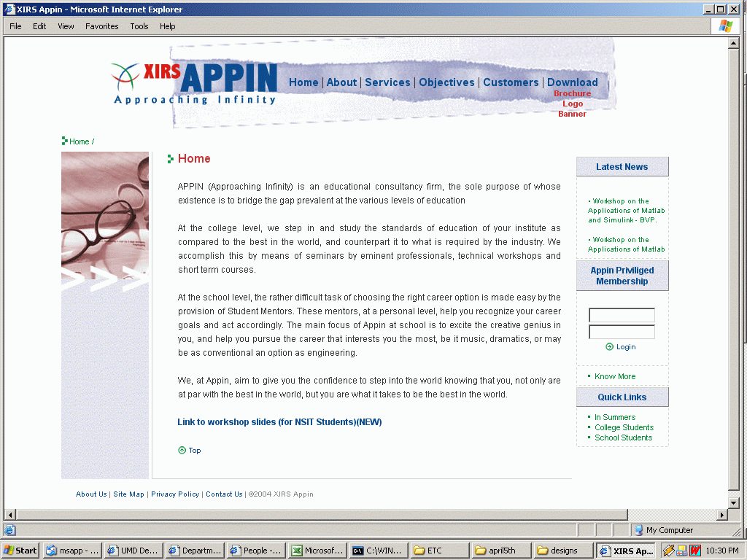Screen dimensions: 747x560
Task: Click the Logo download link
Action: pyautogui.click(x=573, y=104)
